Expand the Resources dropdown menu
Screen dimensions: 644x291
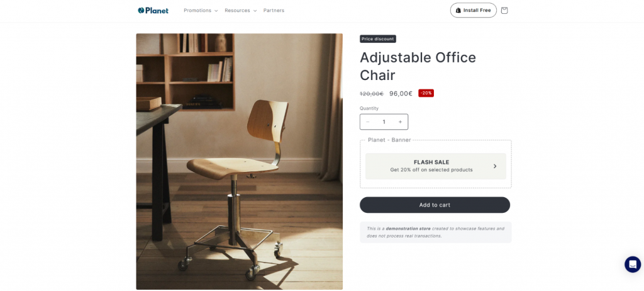pyautogui.click(x=241, y=10)
